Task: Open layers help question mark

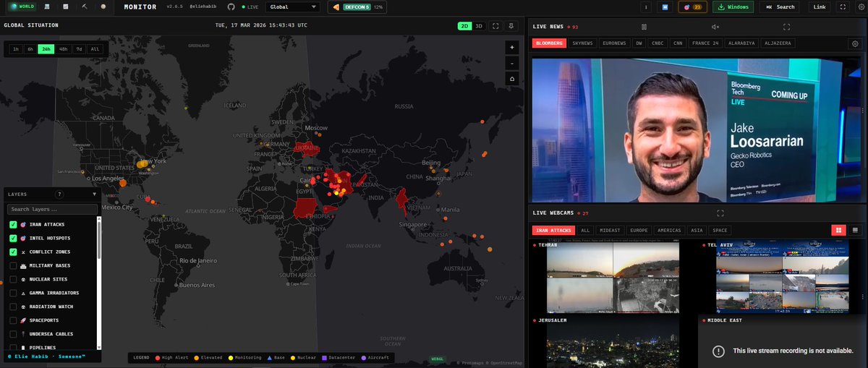Action: coord(59,194)
